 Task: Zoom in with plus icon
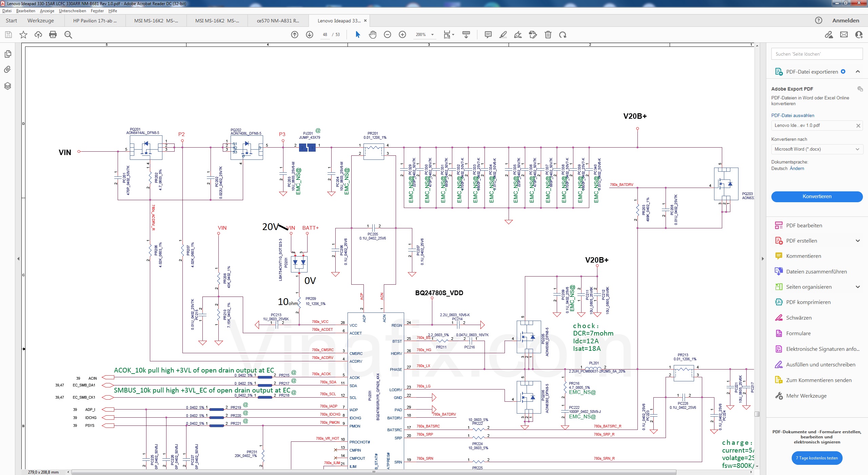point(402,35)
